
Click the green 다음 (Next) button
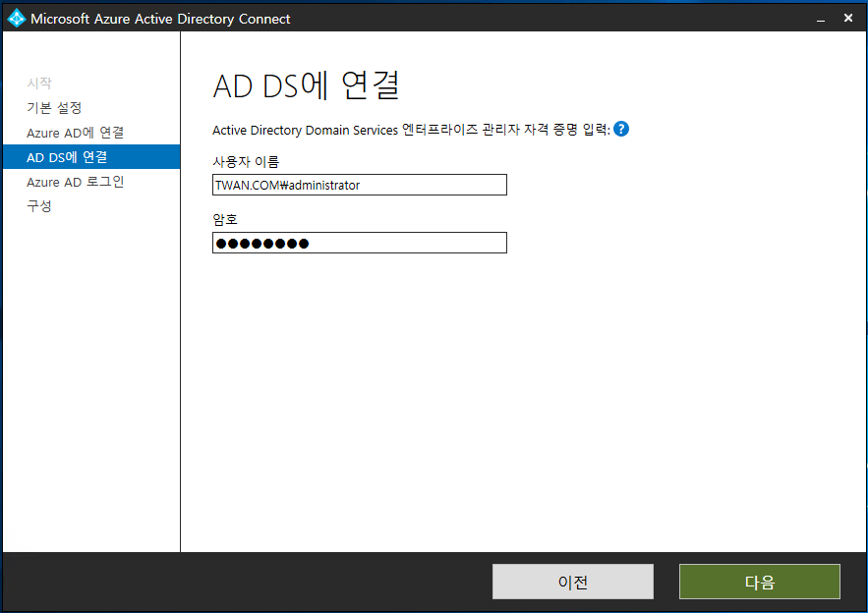click(x=760, y=582)
